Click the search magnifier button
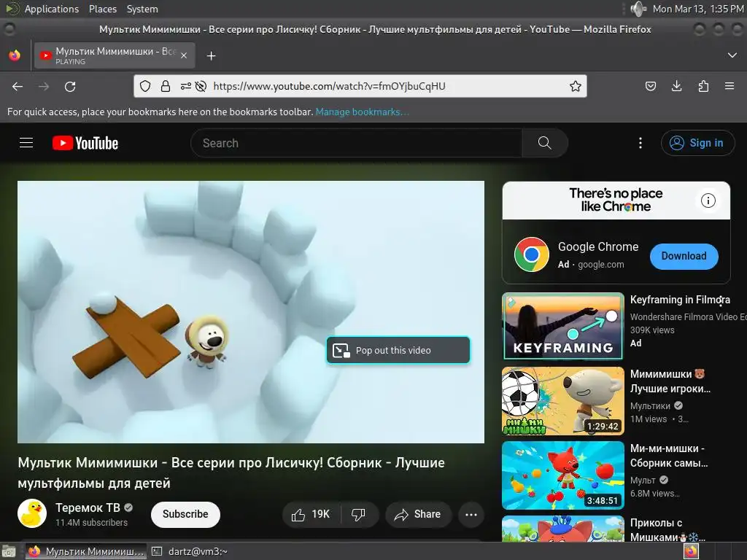 pyautogui.click(x=544, y=143)
